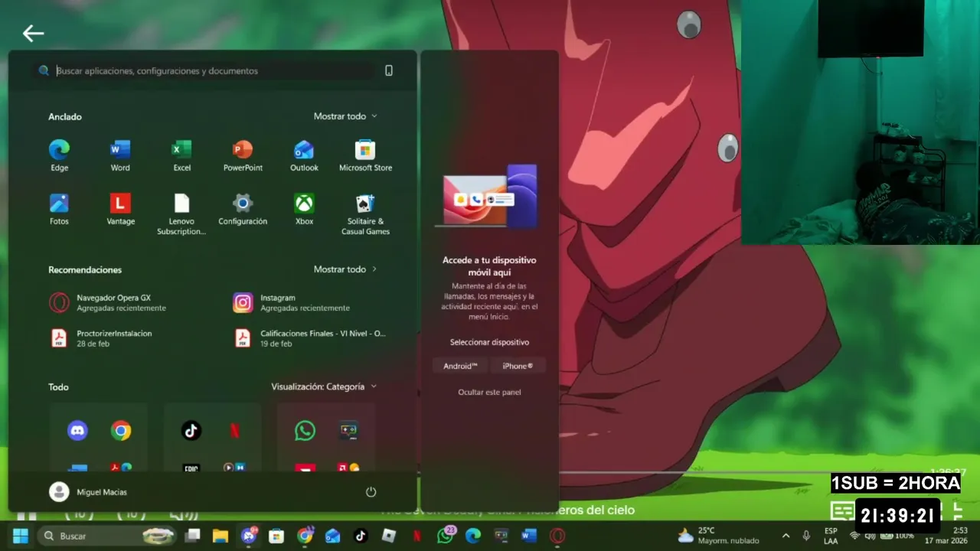Open the Fotos app
Viewport: 980px width, 551px height.
[59, 210]
